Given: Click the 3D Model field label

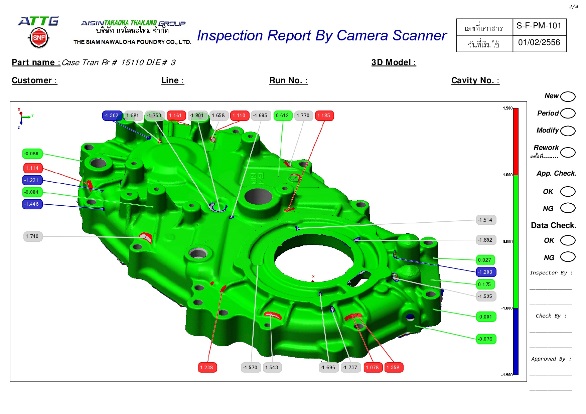Looking at the screenshot, I should 393,62.
